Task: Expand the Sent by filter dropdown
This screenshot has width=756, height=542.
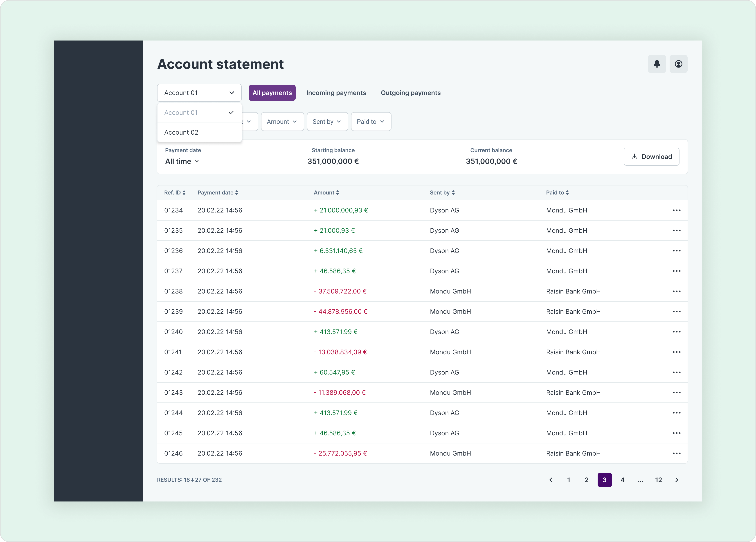Action: tap(327, 121)
